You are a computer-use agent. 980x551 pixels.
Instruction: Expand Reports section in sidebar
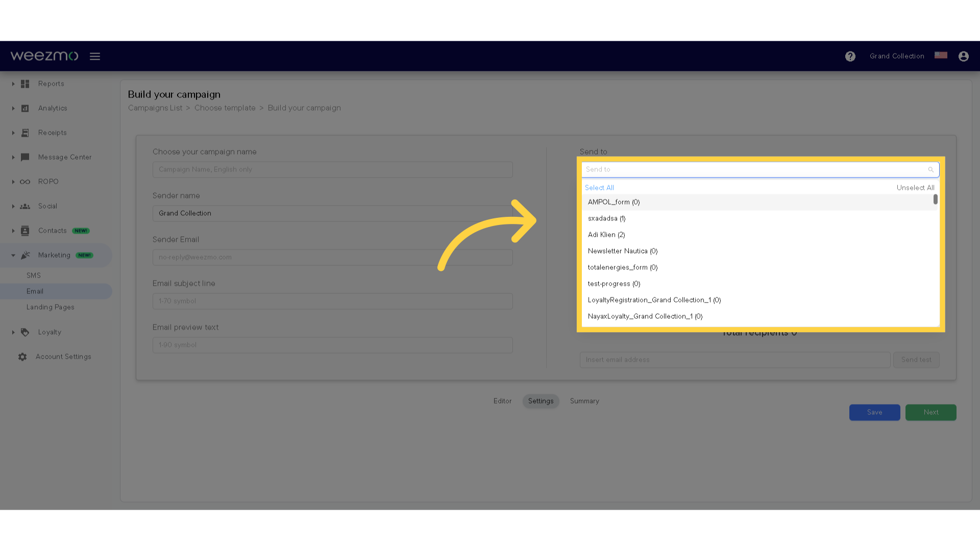12,83
